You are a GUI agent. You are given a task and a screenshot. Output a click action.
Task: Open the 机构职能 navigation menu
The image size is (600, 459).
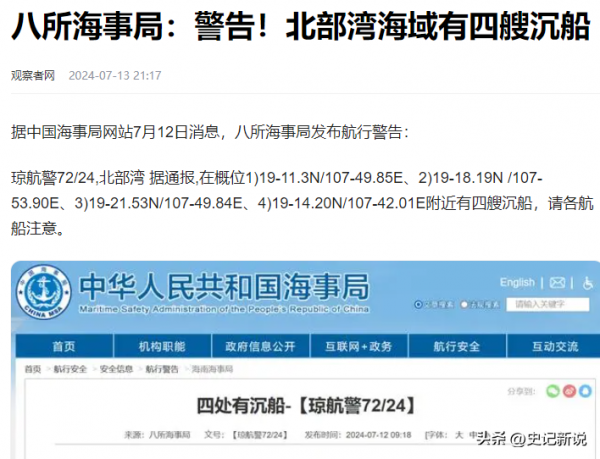point(162,347)
